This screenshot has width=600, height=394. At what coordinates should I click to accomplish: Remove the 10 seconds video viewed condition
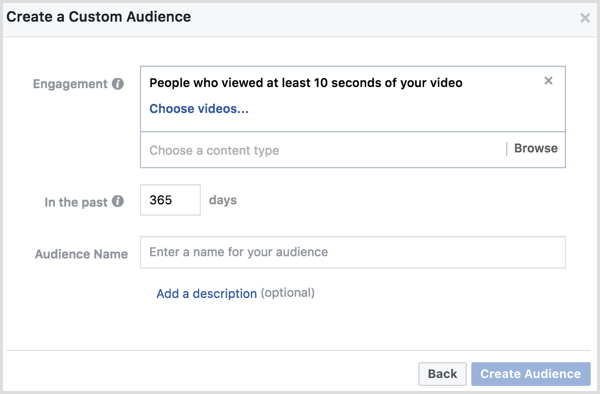click(x=548, y=81)
